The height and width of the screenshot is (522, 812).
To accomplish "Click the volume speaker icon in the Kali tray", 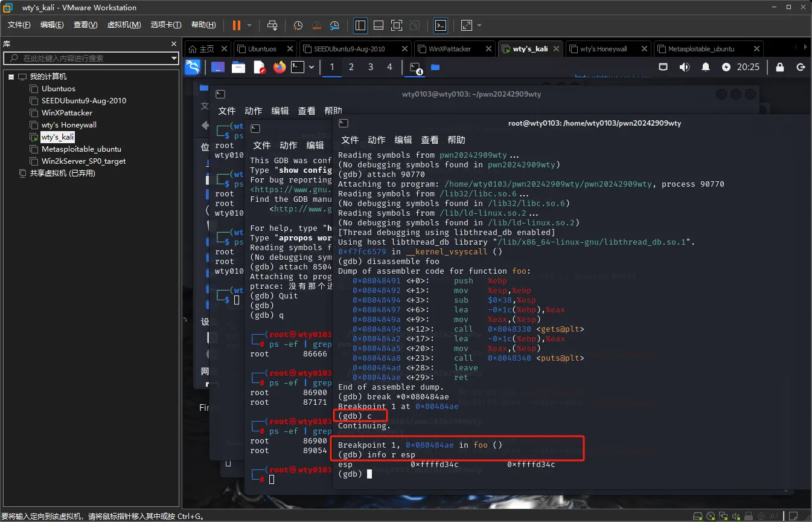I will pos(684,67).
